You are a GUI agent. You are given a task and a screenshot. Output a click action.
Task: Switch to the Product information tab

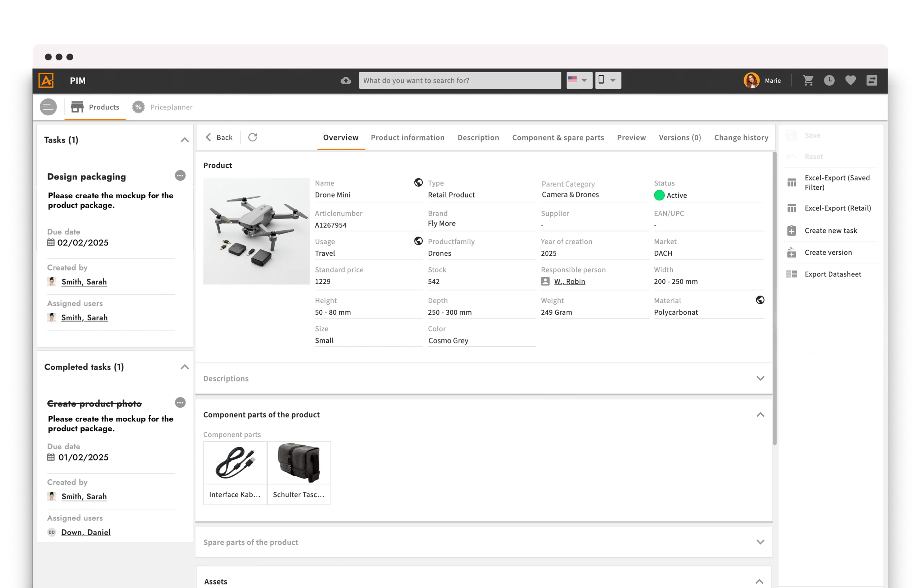[x=408, y=138]
